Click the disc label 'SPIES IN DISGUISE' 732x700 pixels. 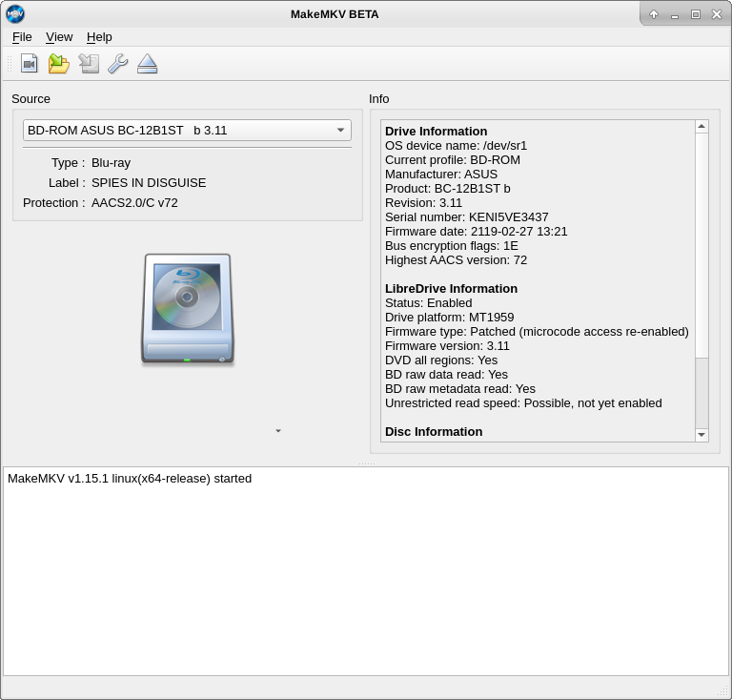pyautogui.click(x=149, y=182)
